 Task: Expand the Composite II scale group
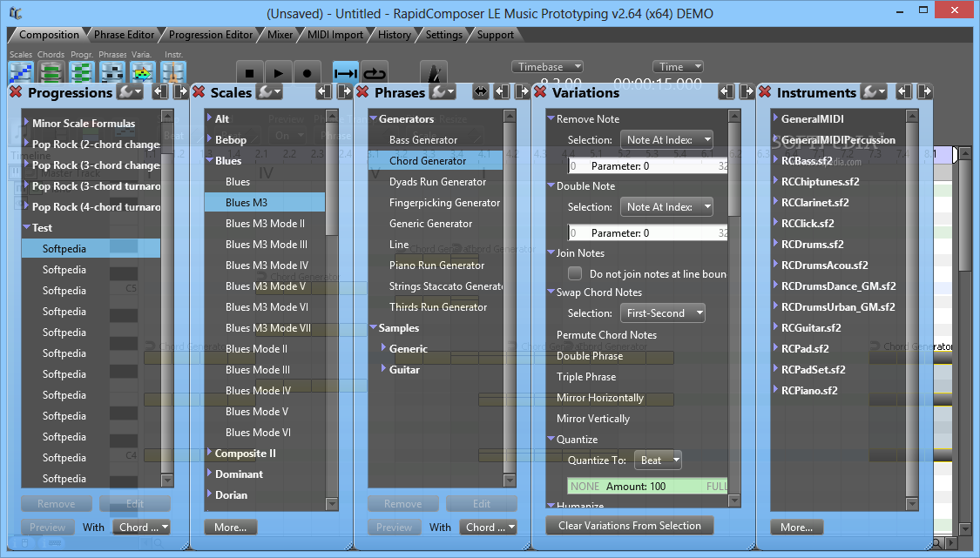pos(210,453)
